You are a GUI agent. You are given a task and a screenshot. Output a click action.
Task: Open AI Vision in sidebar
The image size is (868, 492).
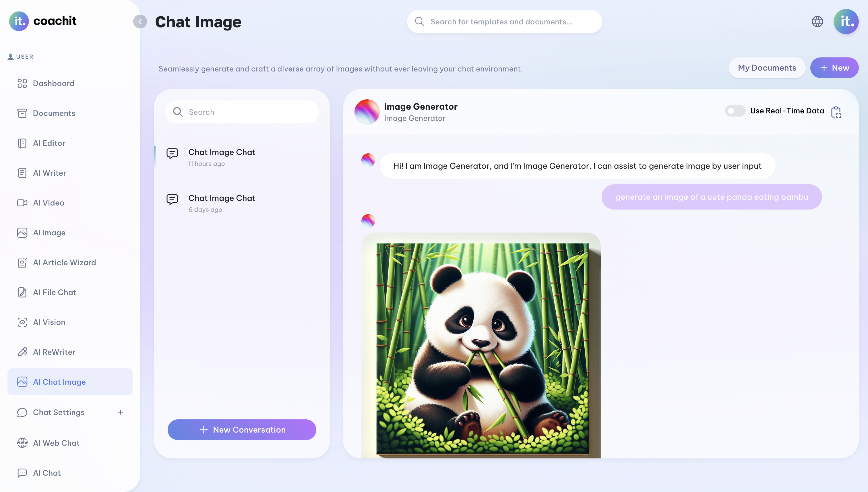pyautogui.click(x=49, y=322)
